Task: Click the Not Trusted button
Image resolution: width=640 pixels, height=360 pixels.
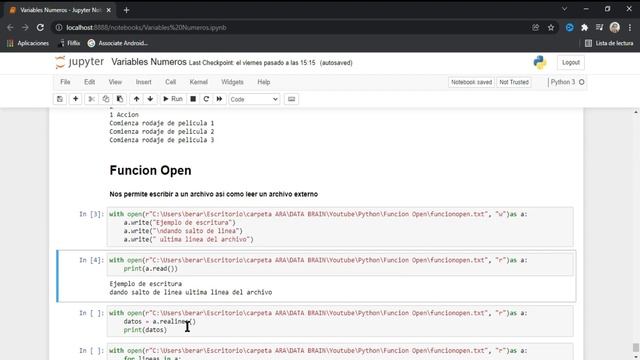Action: pos(514,82)
